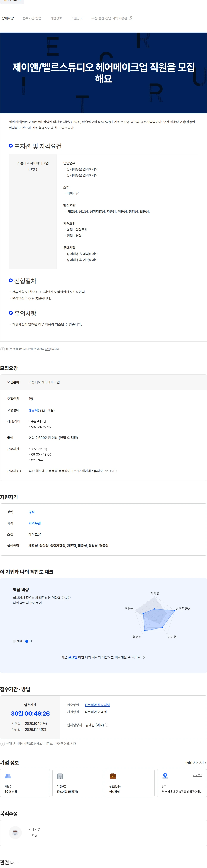Click the external link icon beside 지역채용관
This screenshot has height=868, width=207.
point(130,18)
